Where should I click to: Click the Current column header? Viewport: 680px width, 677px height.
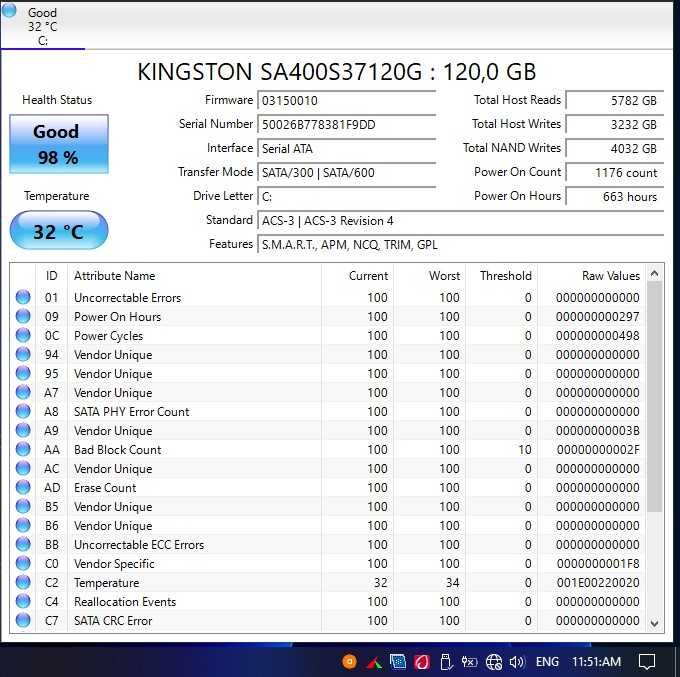[x=358, y=276]
